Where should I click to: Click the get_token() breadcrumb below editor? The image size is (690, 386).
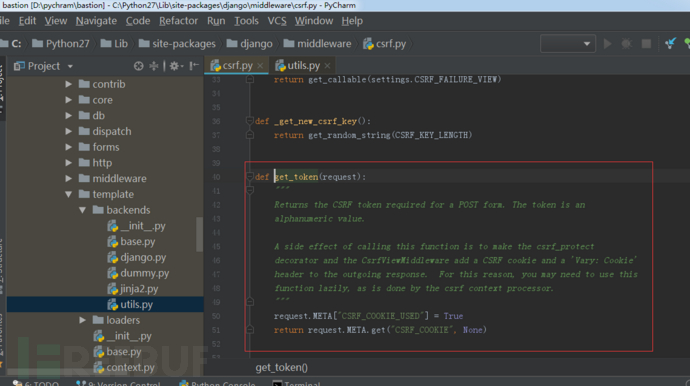[x=282, y=368]
